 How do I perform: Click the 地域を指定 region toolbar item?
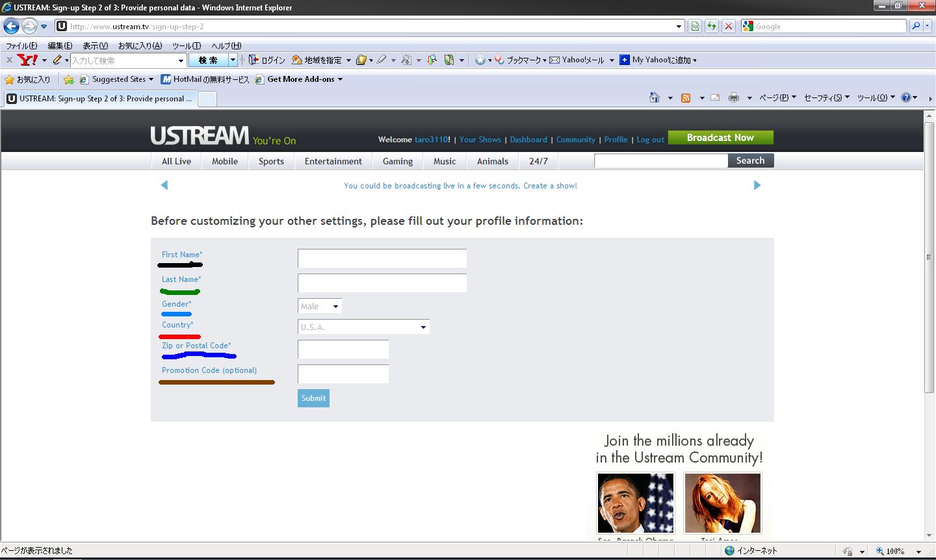coord(317,60)
